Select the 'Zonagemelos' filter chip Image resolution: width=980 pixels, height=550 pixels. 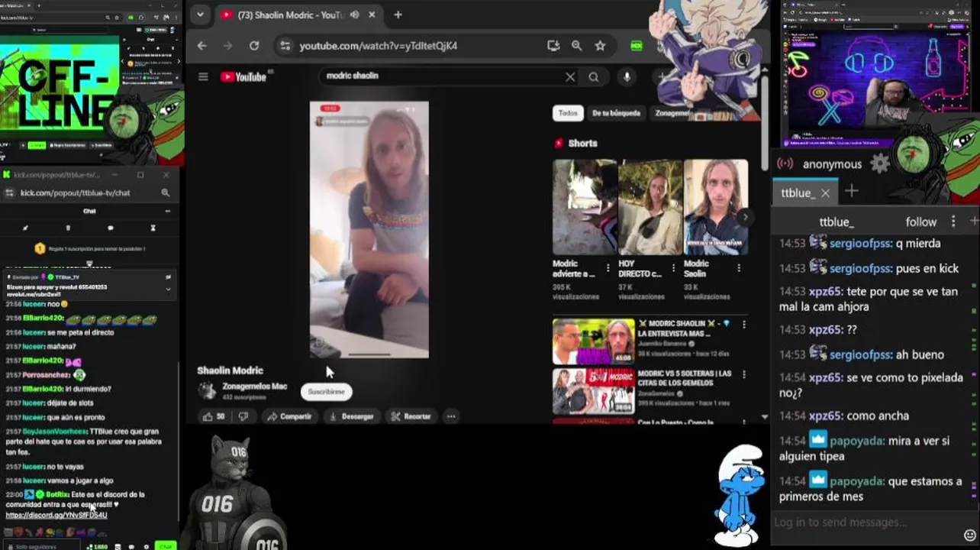pyautogui.click(x=672, y=113)
